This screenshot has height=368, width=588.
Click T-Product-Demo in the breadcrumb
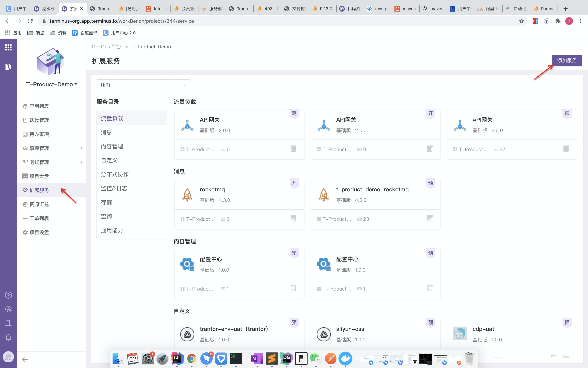152,47
